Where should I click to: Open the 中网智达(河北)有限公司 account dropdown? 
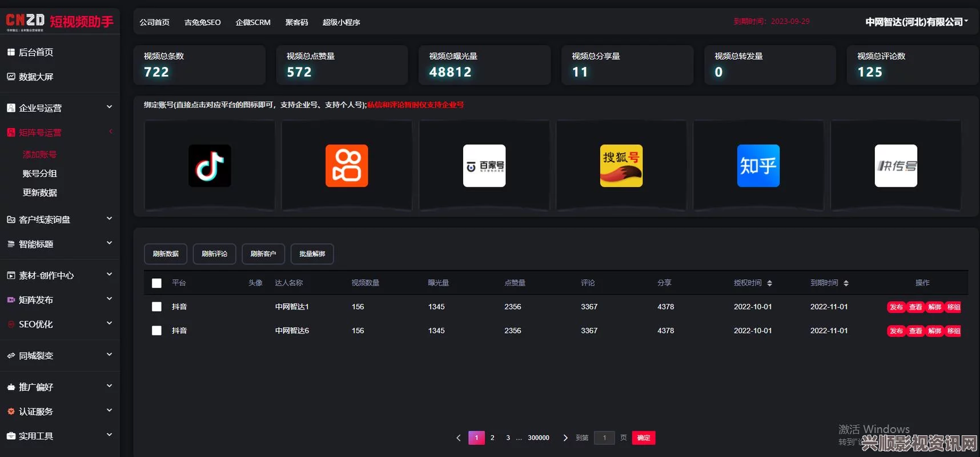tap(917, 22)
